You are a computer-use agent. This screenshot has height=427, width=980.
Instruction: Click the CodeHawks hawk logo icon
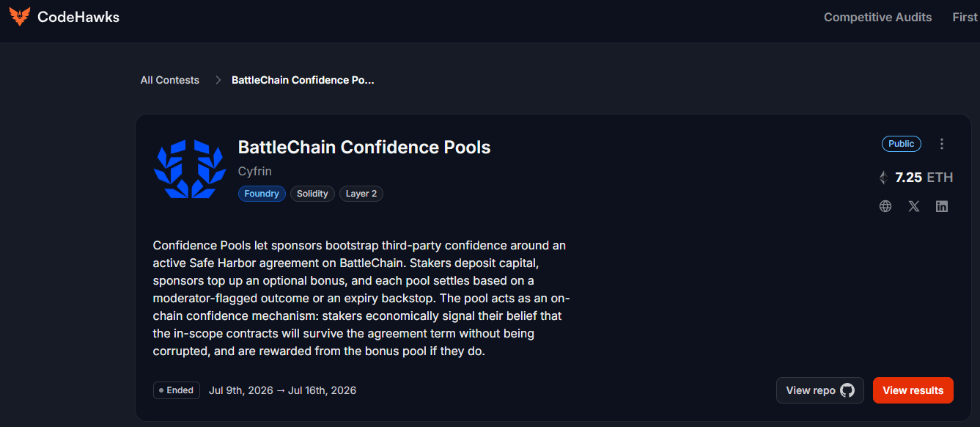click(x=20, y=16)
